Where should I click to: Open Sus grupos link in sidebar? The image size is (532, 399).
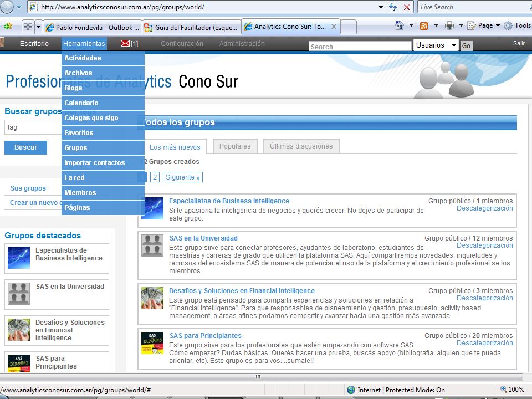(28, 188)
